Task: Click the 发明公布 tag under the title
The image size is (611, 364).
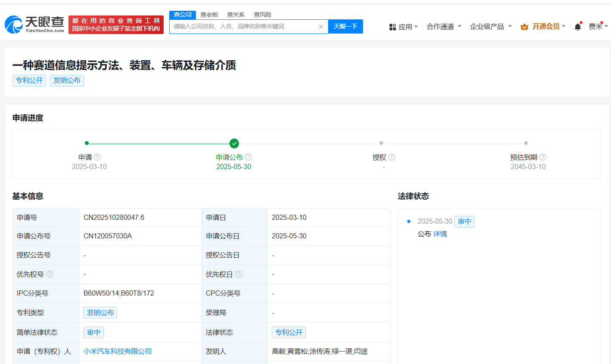Action: 67,80
